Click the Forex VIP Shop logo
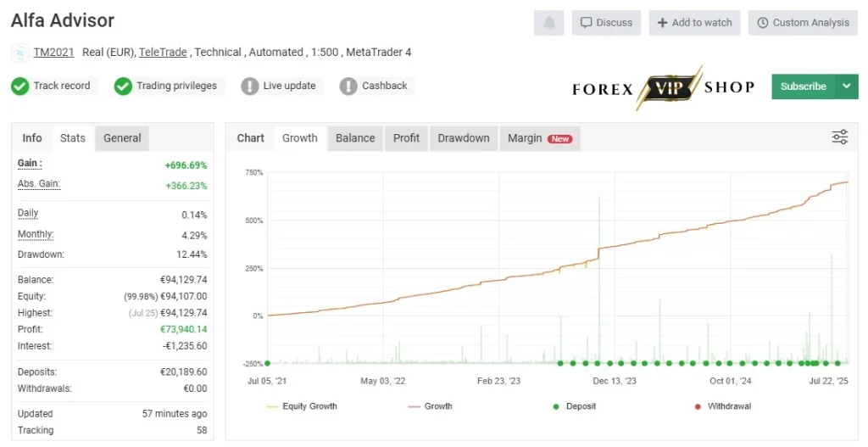 click(x=663, y=87)
